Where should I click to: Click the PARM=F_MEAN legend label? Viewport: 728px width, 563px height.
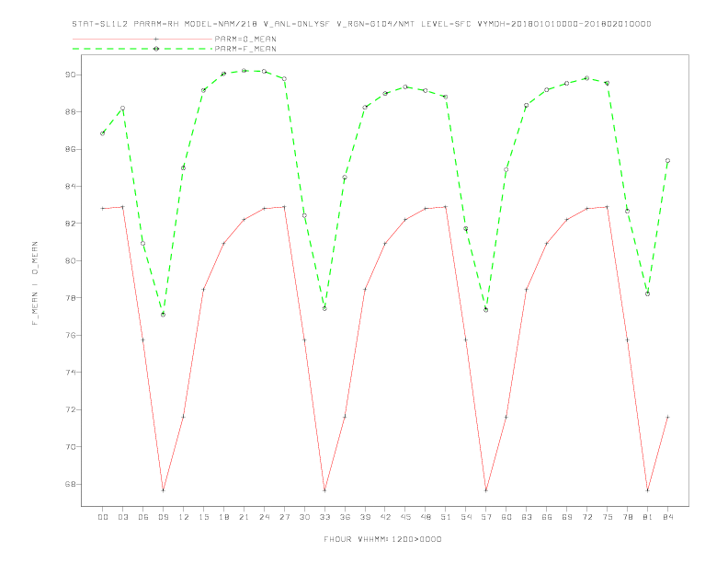click(245, 49)
